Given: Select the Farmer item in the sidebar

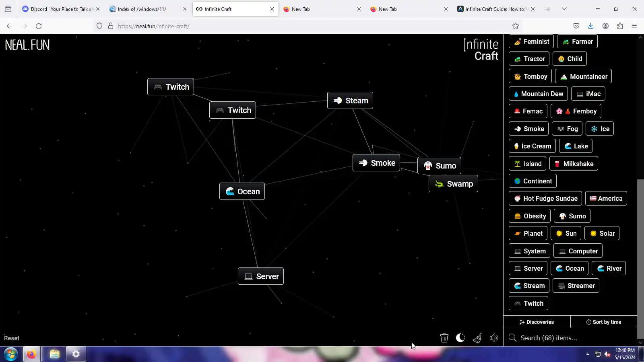Looking at the screenshot, I should tap(577, 41).
